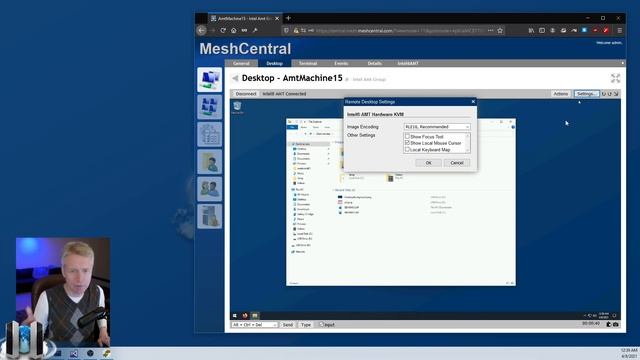Click the Intel AMT Connected status label
The height and width of the screenshot is (360, 640).
284,94
